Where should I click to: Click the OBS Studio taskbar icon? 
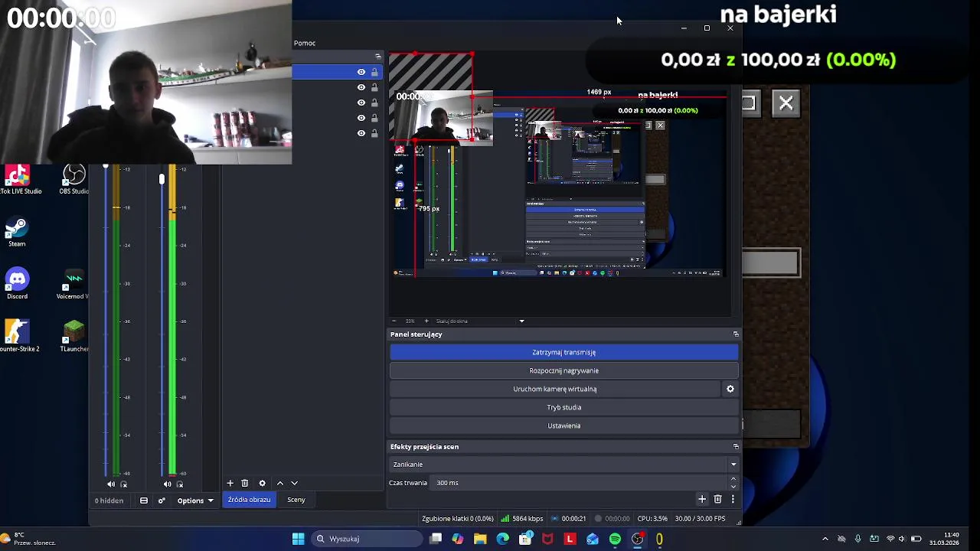point(637,539)
